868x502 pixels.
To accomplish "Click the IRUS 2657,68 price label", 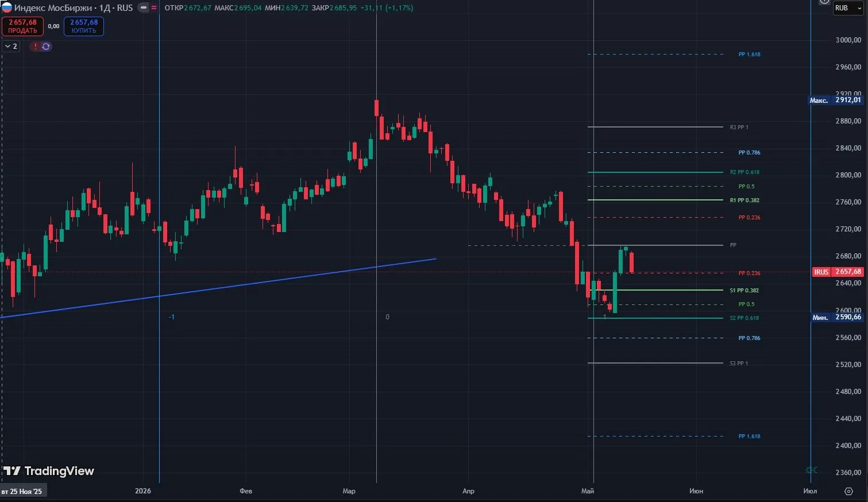I will point(838,272).
